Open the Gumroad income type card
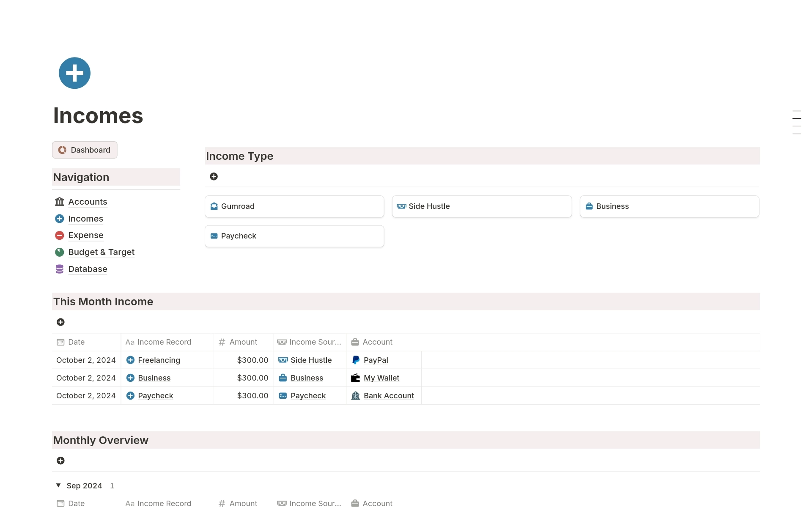Screen dimensions: 812x507 click(294, 206)
